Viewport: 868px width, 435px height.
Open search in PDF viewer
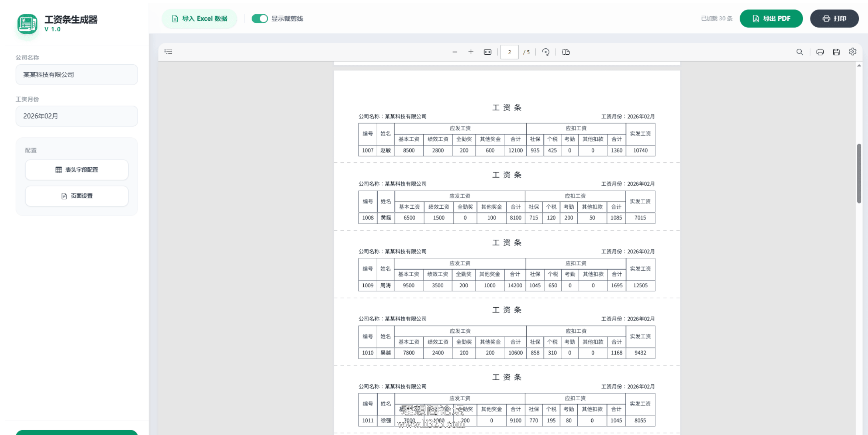click(x=799, y=52)
